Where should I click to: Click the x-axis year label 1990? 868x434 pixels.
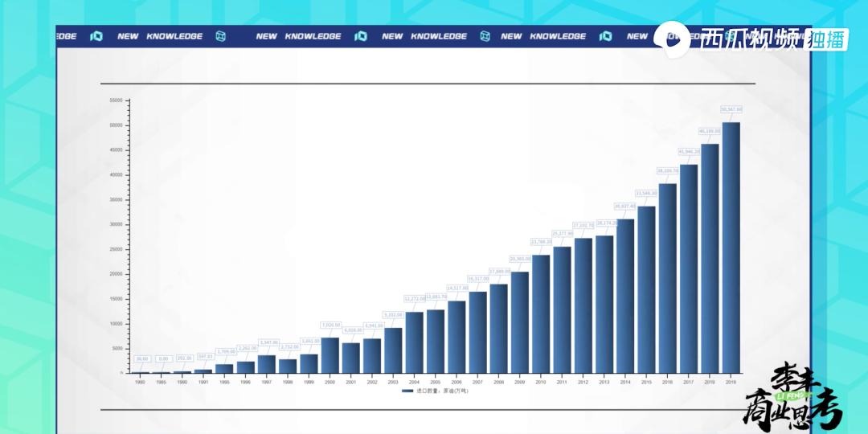pyautogui.click(x=182, y=382)
